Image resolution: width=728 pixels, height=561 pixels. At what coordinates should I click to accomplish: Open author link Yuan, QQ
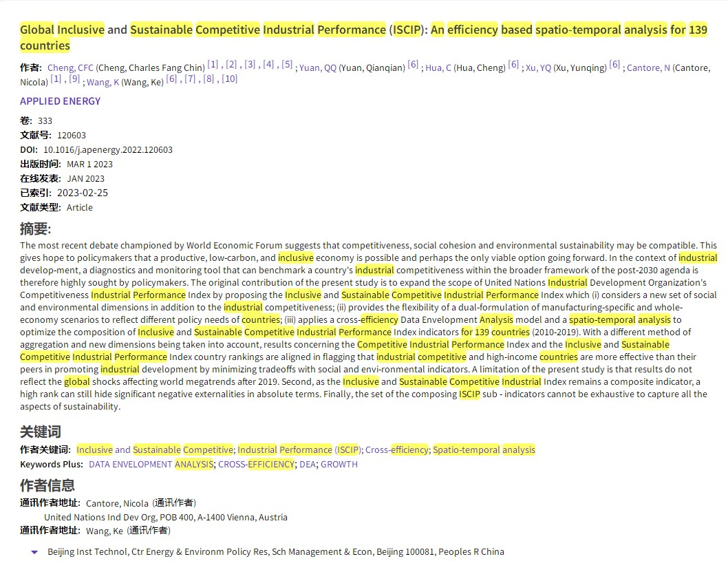[x=318, y=67]
